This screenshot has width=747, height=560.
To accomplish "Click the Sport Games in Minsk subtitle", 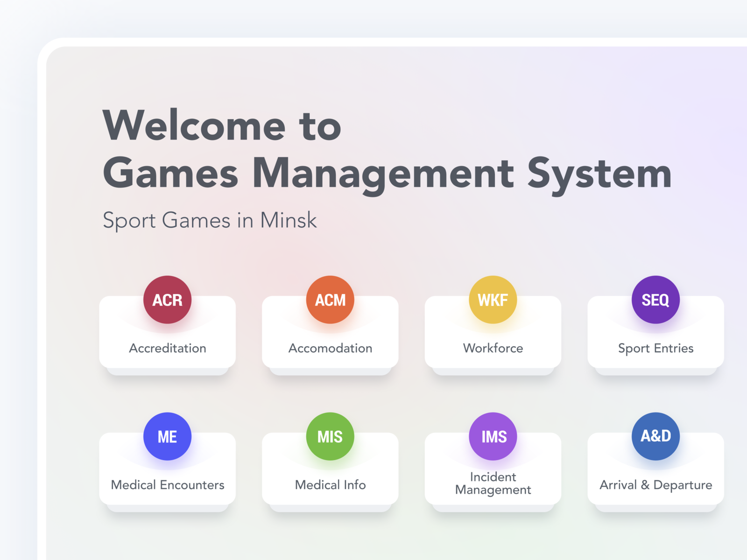I will click(x=210, y=220).
